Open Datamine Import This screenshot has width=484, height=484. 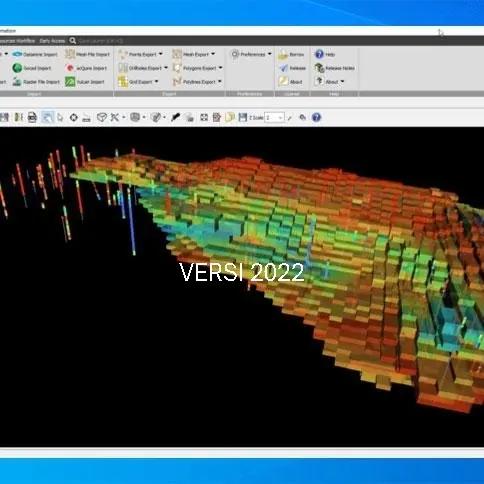[x=35, y=54]
